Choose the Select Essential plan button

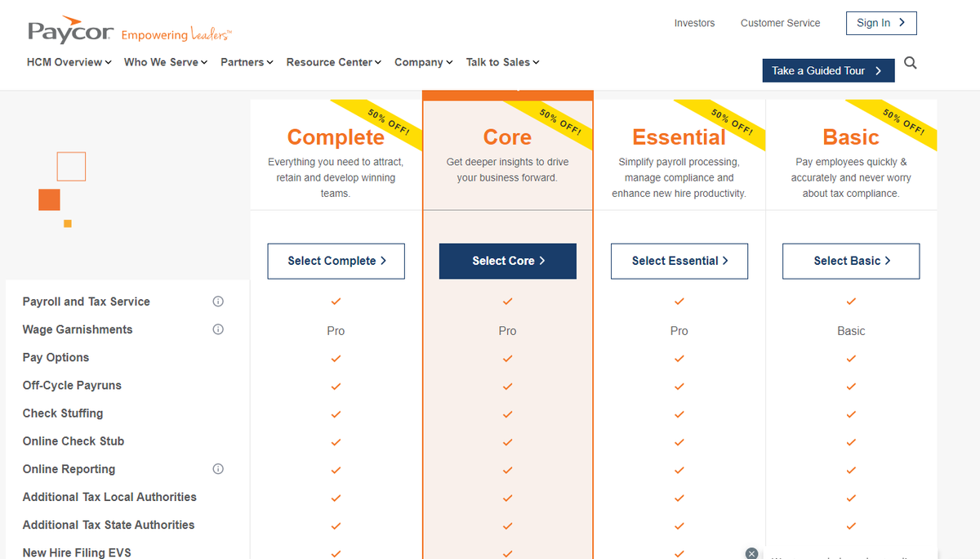(679, 261)
